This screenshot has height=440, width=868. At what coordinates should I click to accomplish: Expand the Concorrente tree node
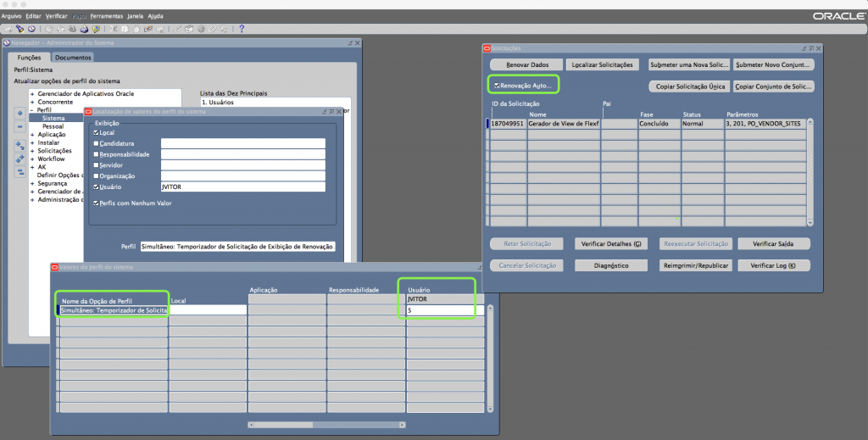pos(31,102)
